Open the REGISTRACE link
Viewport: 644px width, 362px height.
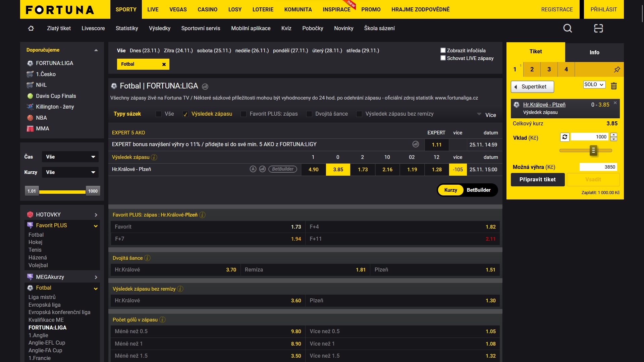(x=557, y=9)
